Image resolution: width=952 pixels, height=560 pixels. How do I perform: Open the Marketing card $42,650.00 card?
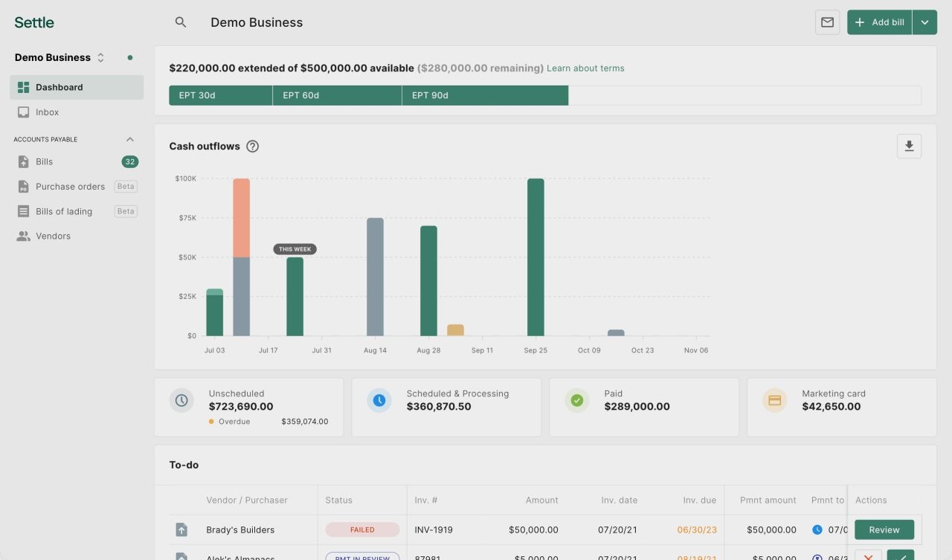(842, 407)
